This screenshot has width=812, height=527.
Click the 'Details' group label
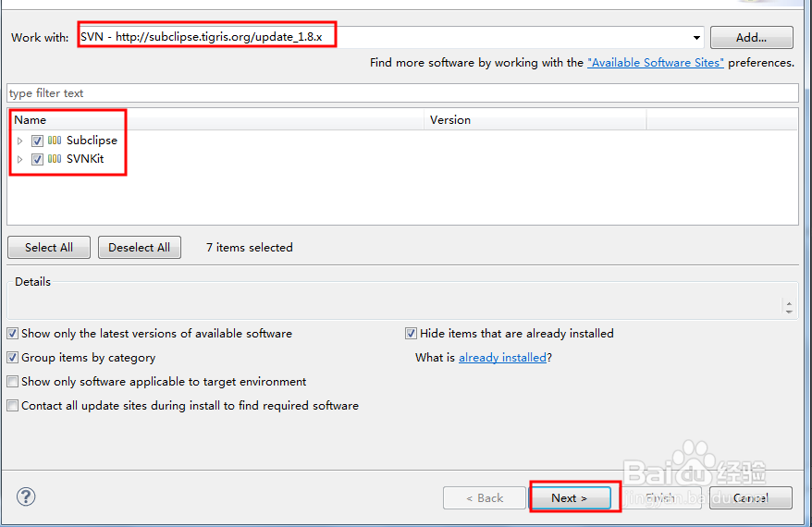[x=32, y=282]
